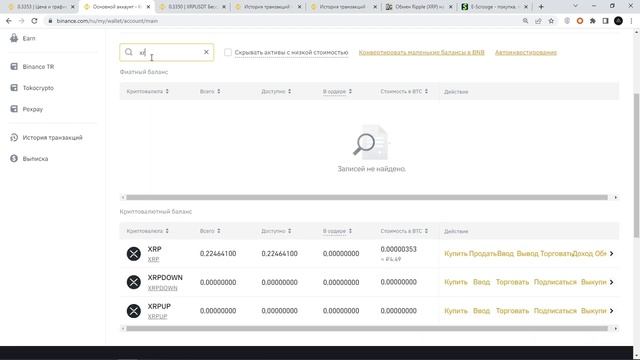Click the search magnifier icon in asset search

click(x=129, y=52)
